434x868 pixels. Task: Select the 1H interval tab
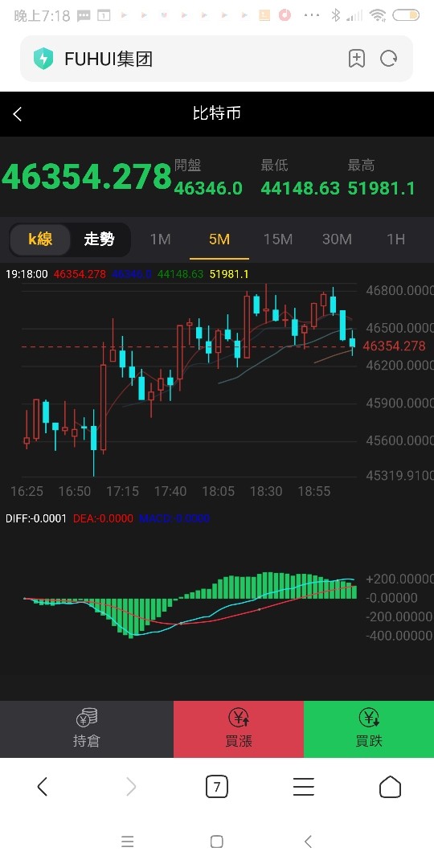[395, 240]
